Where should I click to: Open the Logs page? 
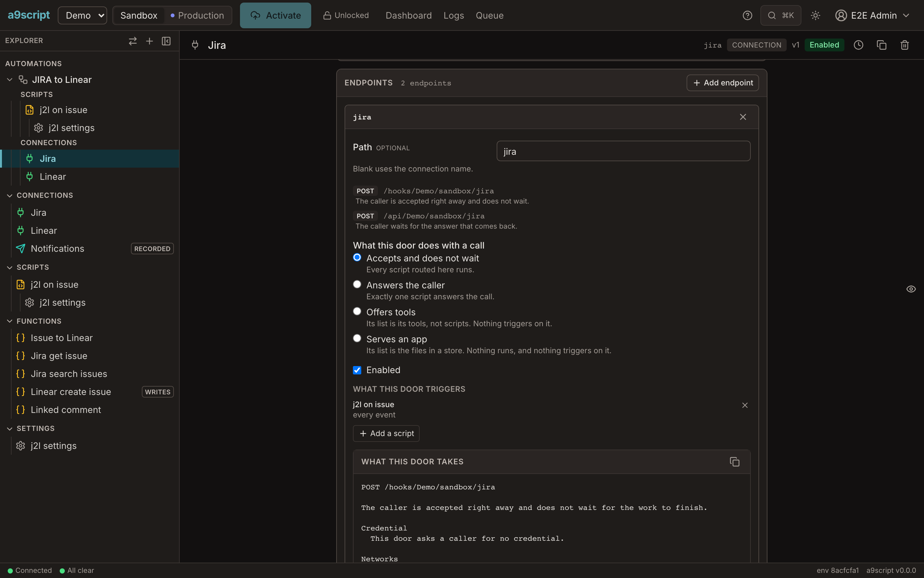454,15
